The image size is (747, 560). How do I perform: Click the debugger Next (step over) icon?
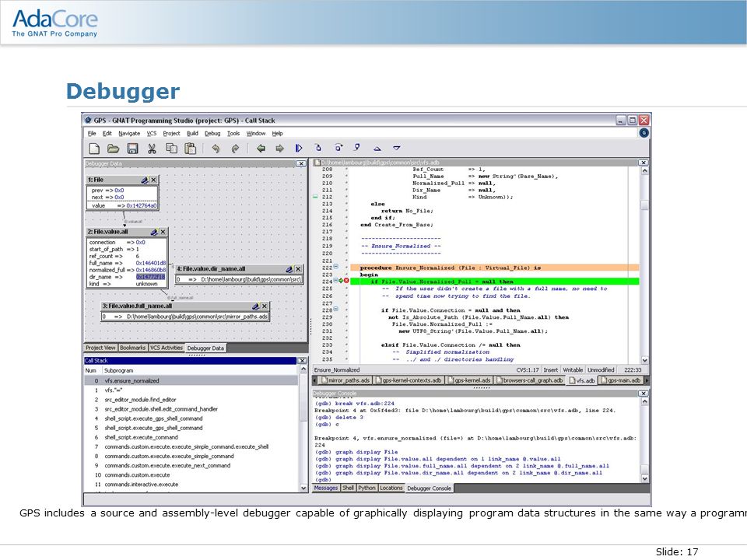338,148
